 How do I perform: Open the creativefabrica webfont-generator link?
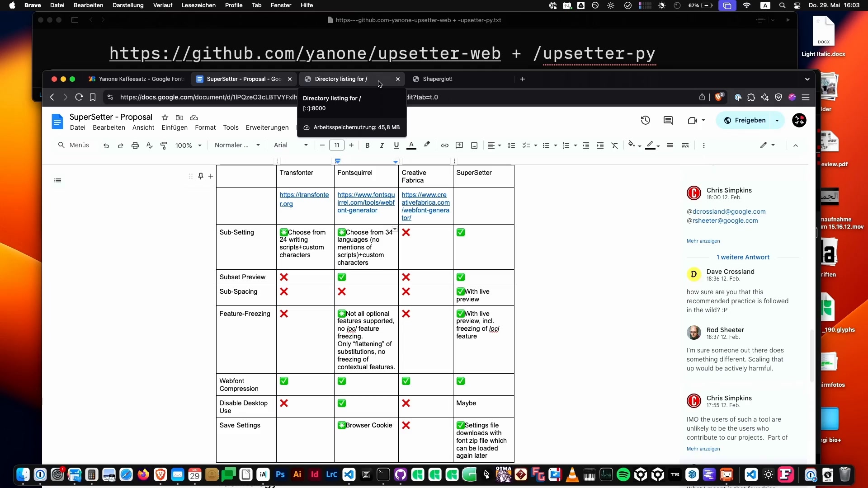pyautogui.click(x=425, y=206)
